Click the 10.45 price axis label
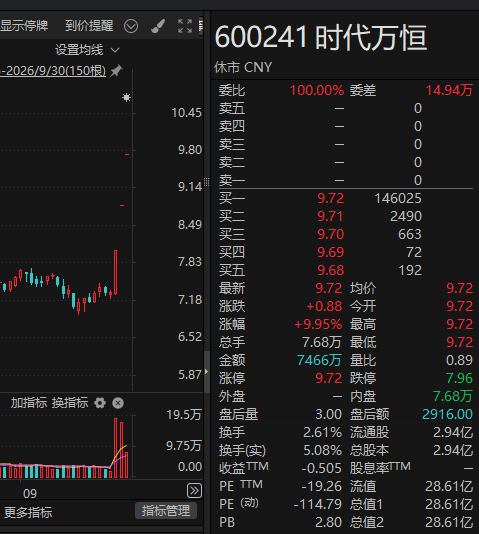This screenshot has width=479, height=534. tap(187, 113)
